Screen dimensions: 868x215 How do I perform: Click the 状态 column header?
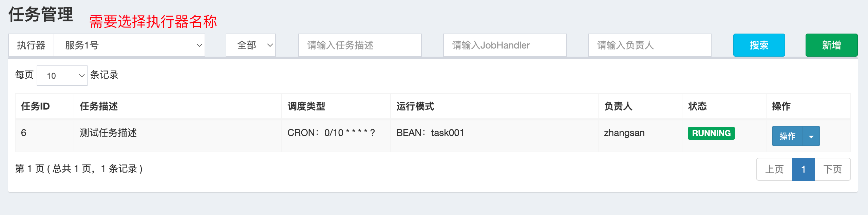[x=697, y=106]
